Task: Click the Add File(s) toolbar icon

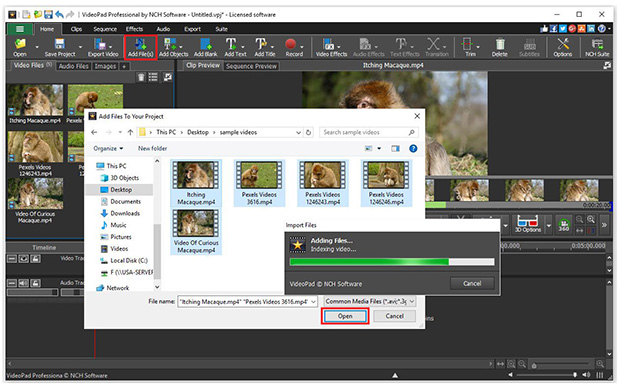Action: click(x=140, y=47)
